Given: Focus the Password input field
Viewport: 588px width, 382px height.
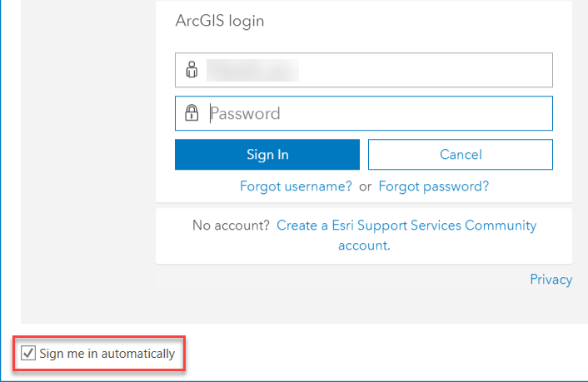Looking at the screenshot, I should click(364, 113).
